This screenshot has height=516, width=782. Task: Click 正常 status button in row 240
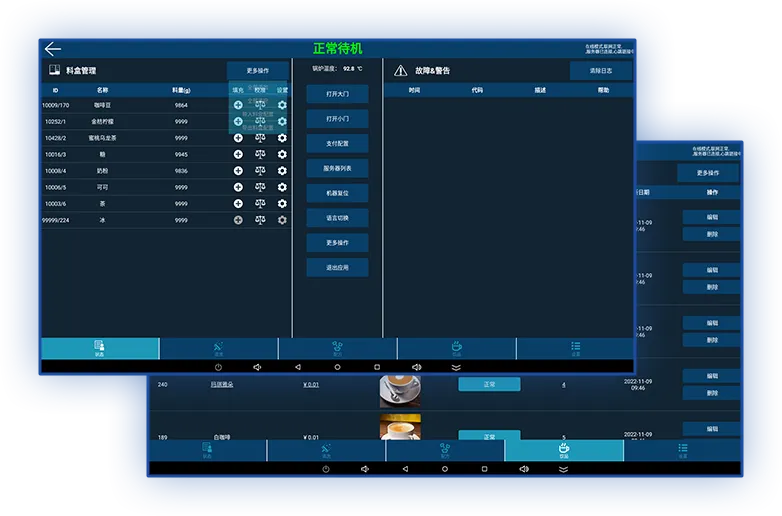pos(489,384)
